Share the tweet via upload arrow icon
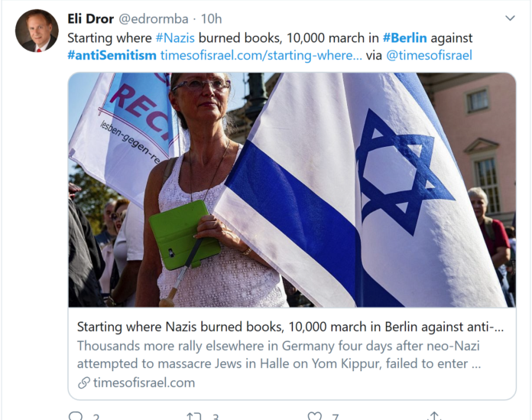Image resolution: width=532 pixels, height=420 pixels. coord(434,416)
